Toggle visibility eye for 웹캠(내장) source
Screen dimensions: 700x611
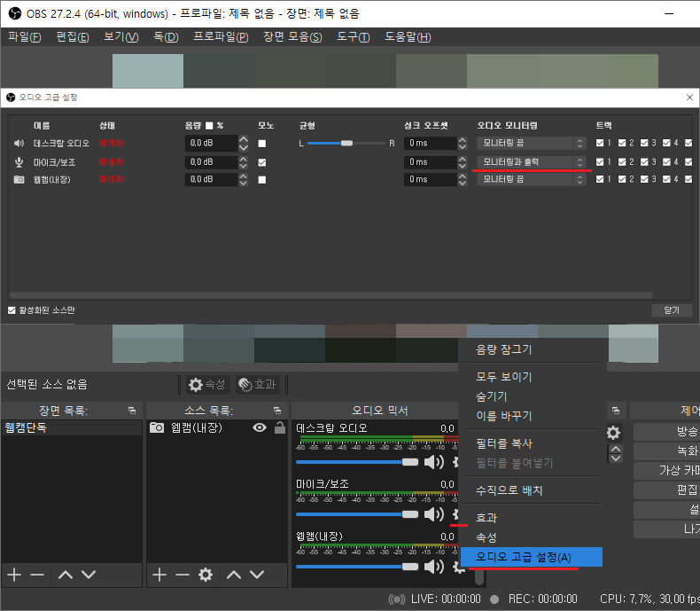point(260,427)
